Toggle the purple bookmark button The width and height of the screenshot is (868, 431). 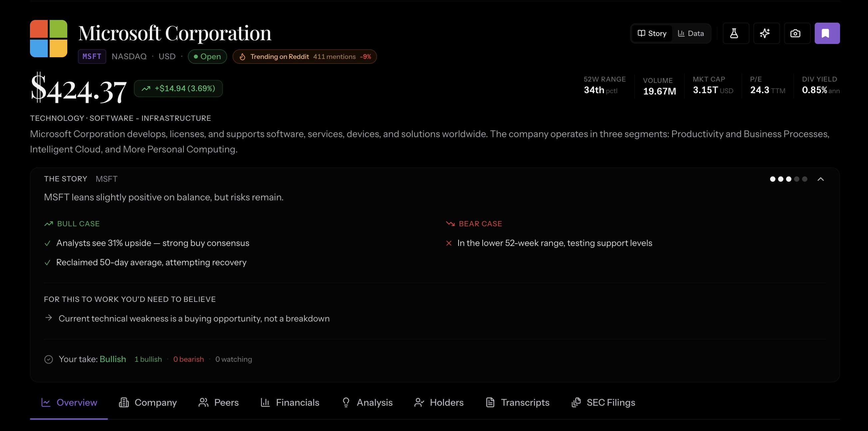[x=827, y=33]
